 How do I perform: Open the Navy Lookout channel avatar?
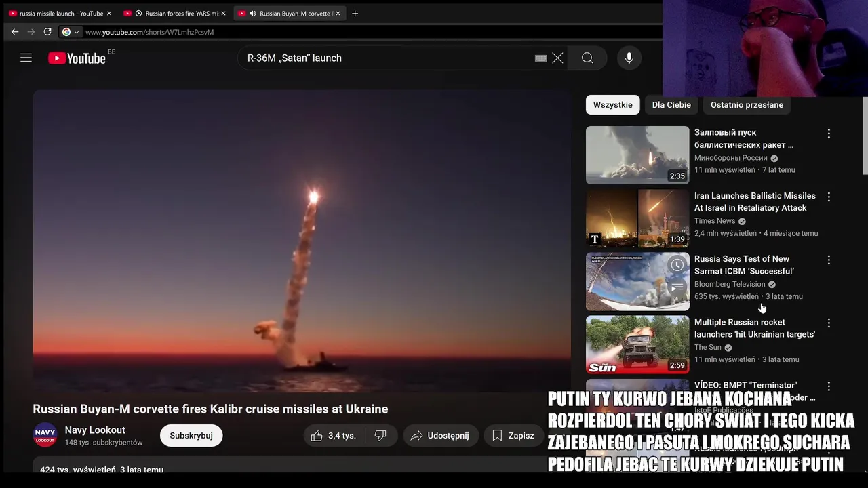pyautogui.click(x=45, y=435)
